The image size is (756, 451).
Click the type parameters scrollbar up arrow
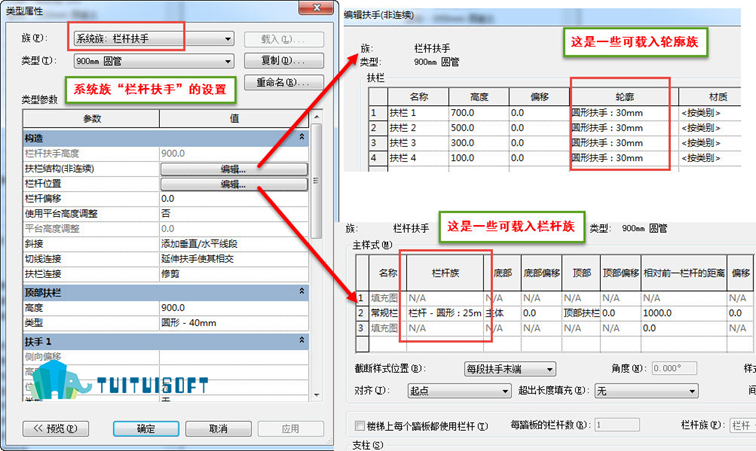pyautogui.click(x=316, y=117)
